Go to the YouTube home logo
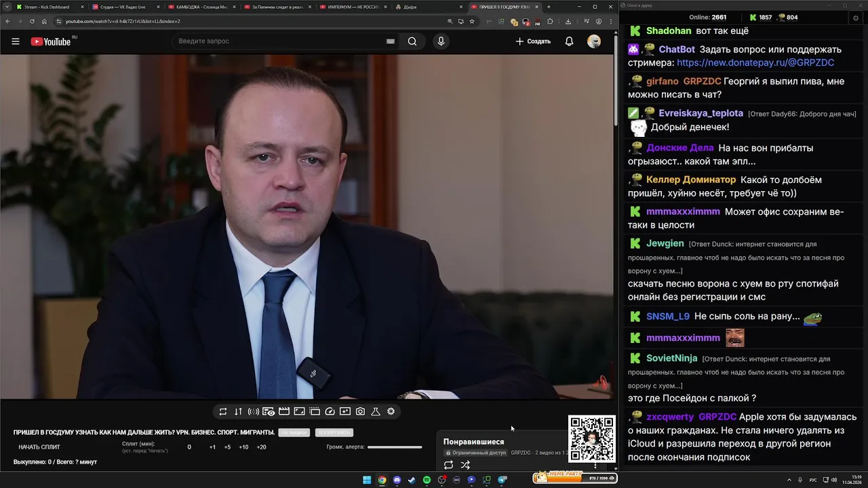This screenshot has width=868, height=488. pyautogui.click(x=51, y=41)
